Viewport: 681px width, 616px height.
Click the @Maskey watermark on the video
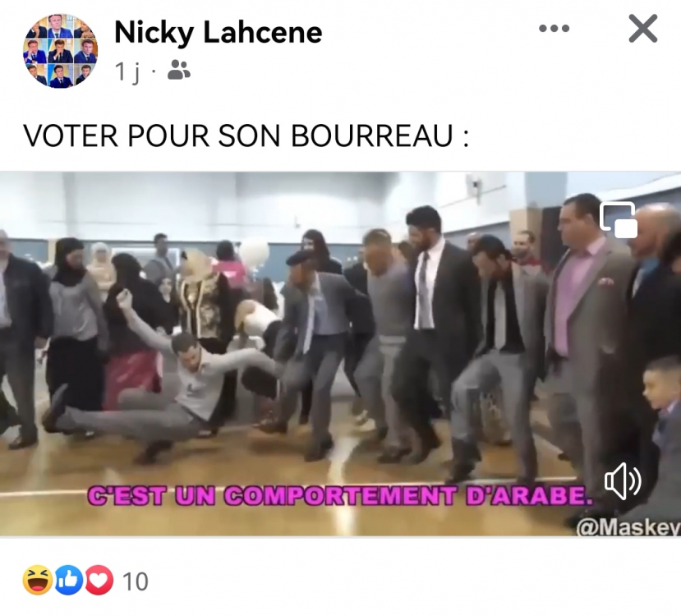pos(628,528)
